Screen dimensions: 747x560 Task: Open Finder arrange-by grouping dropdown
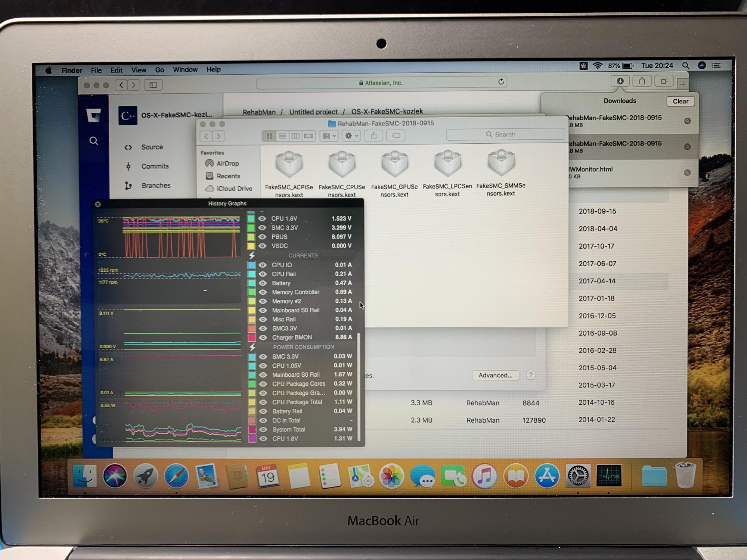[329, 136]
